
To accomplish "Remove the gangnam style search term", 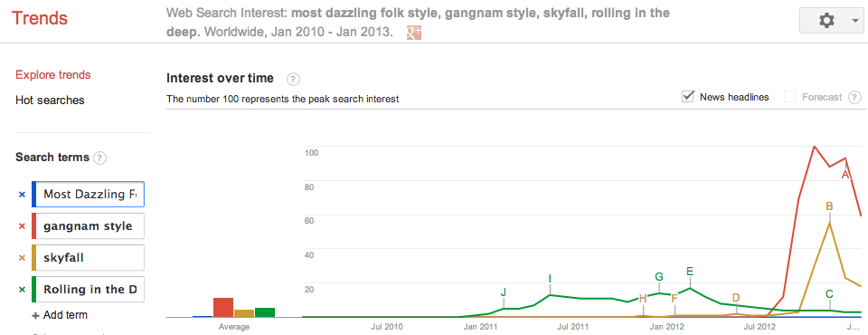I will click(x=22, y=226).
